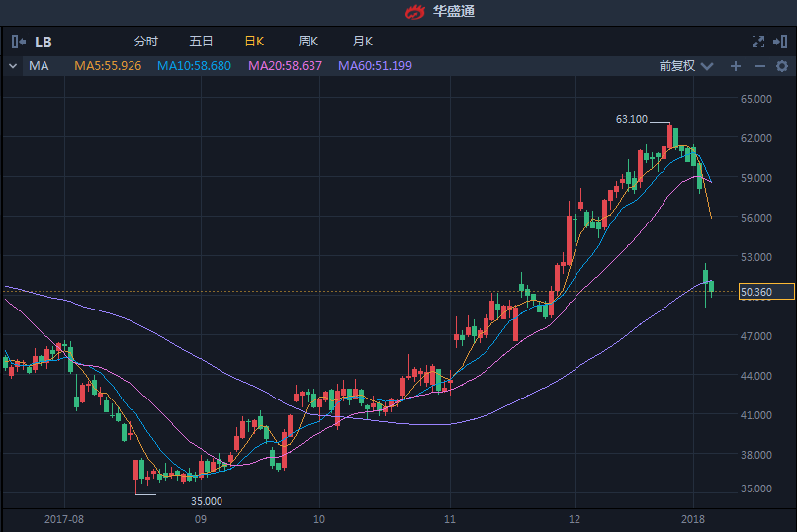Click the MA5 value label
This screenshot has width=797, height=532.
coord(108,66)
